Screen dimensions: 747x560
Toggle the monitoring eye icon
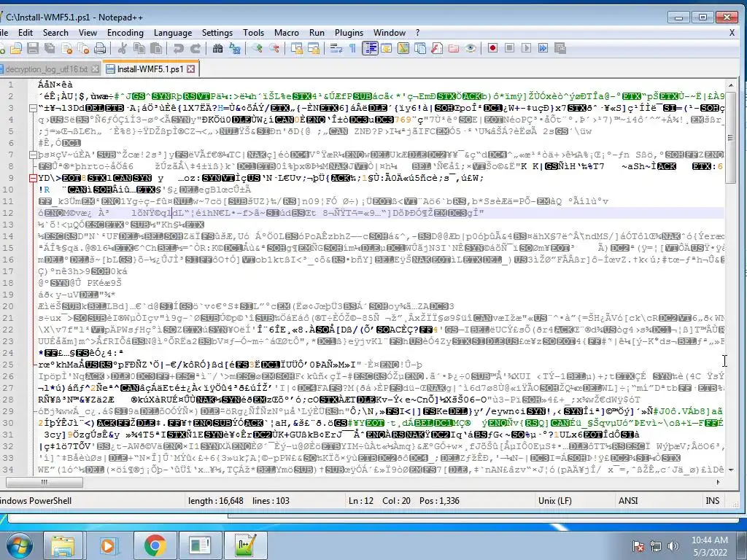(x=471, y=48)
